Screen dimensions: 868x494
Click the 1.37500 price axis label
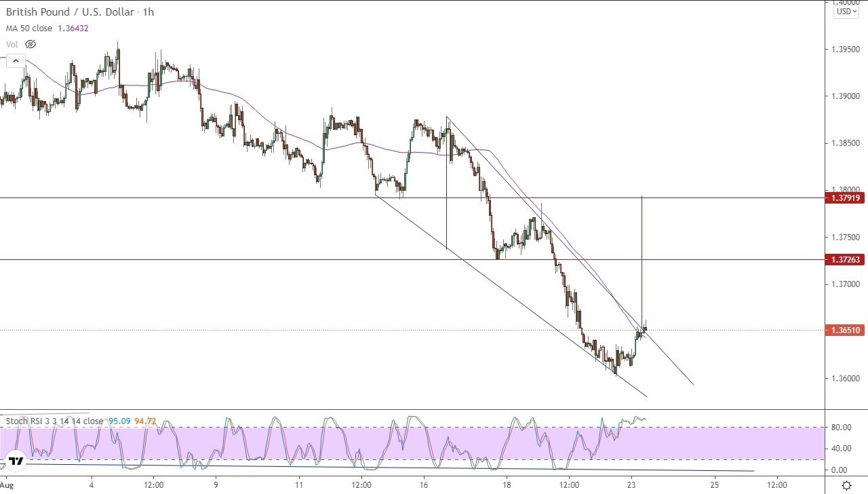click(846, 237)
